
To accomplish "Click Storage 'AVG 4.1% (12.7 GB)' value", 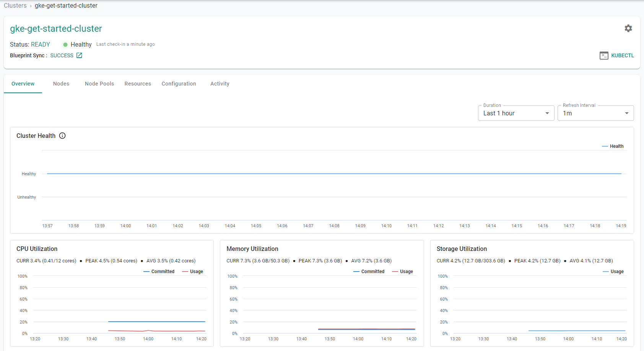I will tap(591, 261).
